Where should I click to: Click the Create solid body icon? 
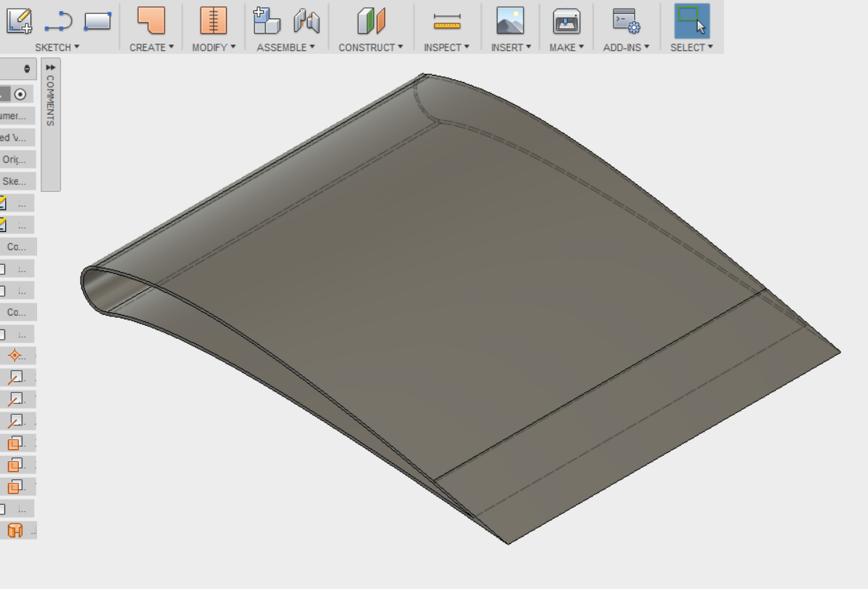pyautogui.click(x=151, y=21)
